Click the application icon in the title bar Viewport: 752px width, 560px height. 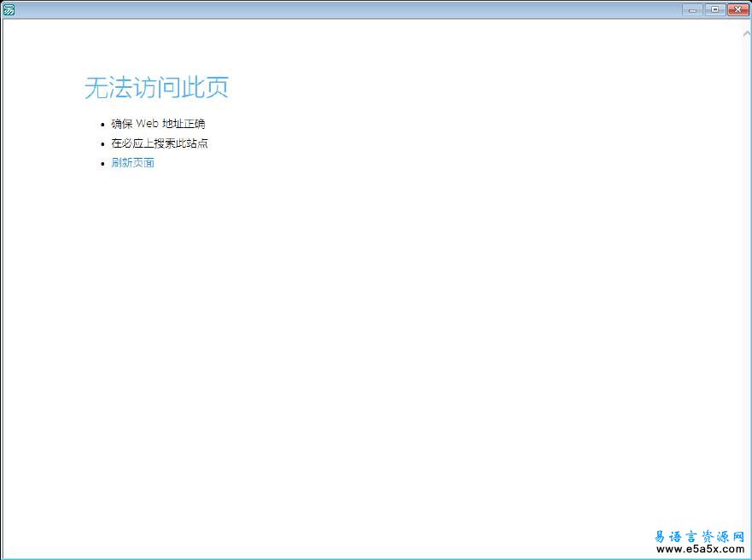9,9
